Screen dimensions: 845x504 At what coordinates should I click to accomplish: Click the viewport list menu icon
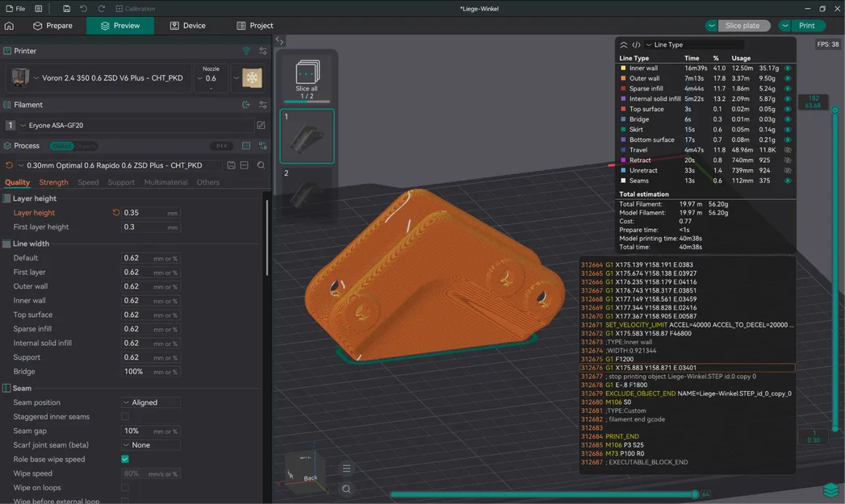coord(346,469)
